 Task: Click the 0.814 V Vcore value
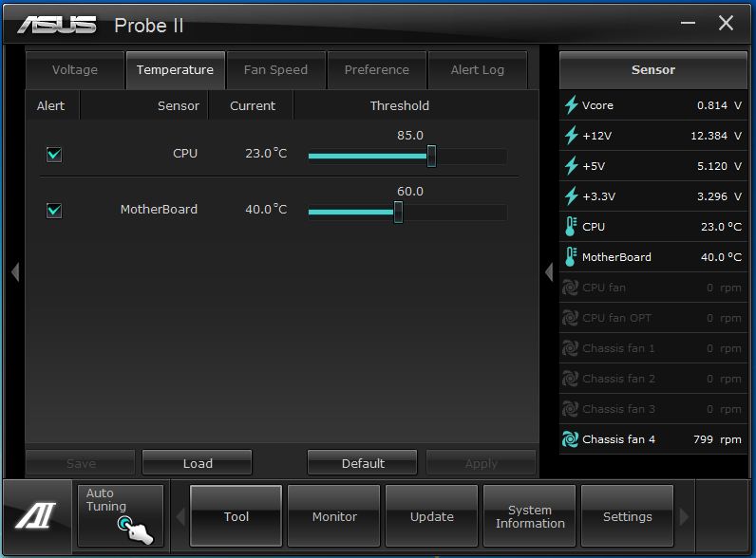[719, 105]
